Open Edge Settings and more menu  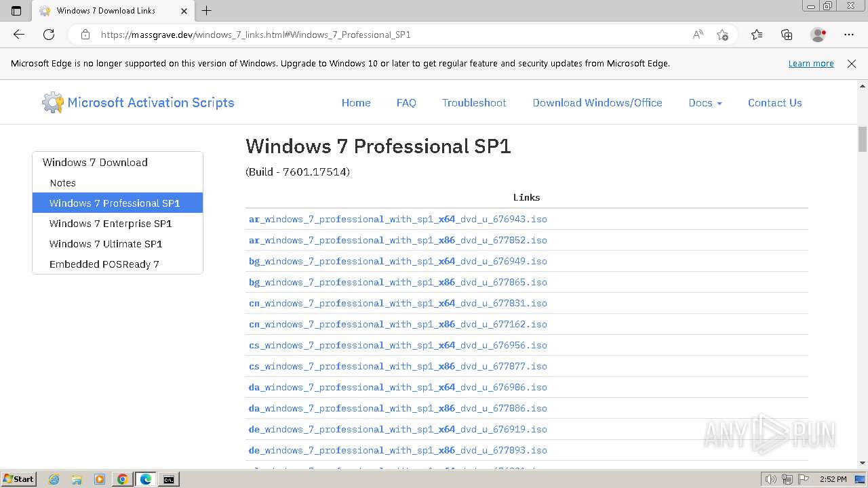(x=849, y=35)
